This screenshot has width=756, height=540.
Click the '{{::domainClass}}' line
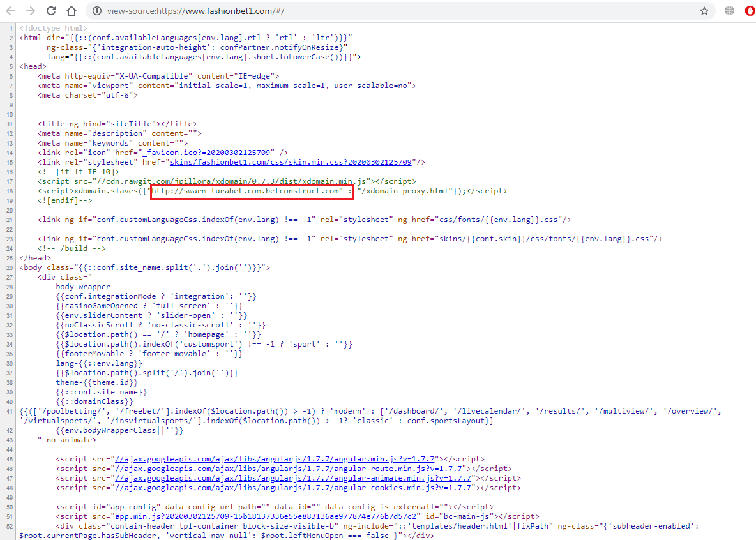(94, 401)
